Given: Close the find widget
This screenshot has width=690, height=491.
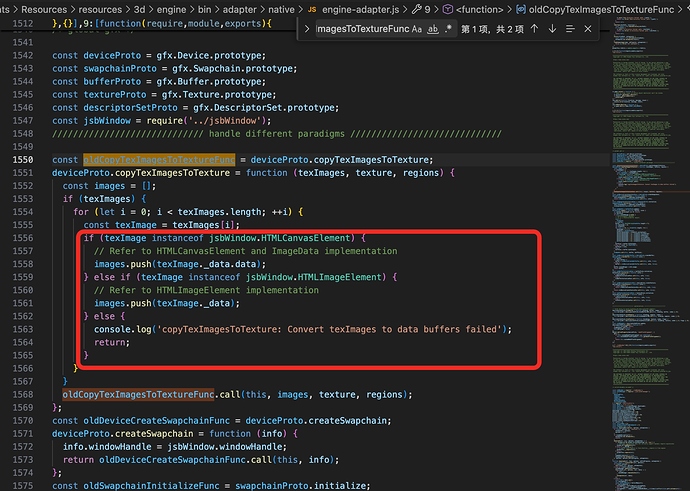Looking at the screenshot, I should point(587,29).
